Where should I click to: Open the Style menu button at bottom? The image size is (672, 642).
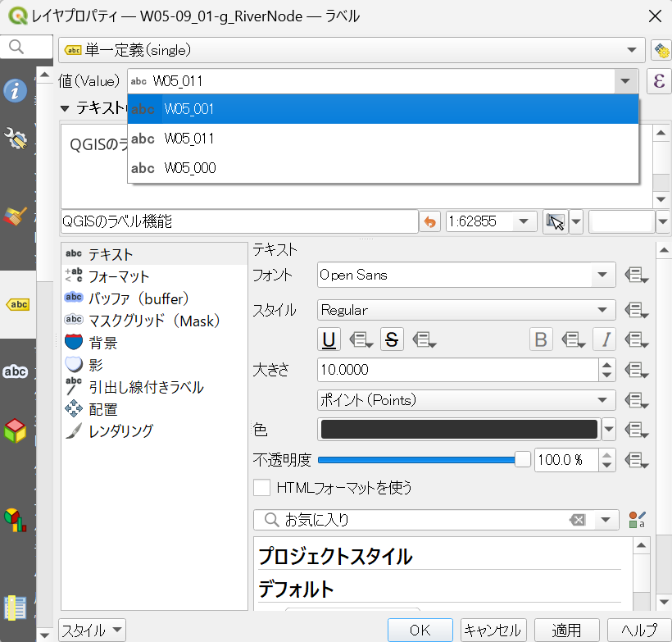92,631
